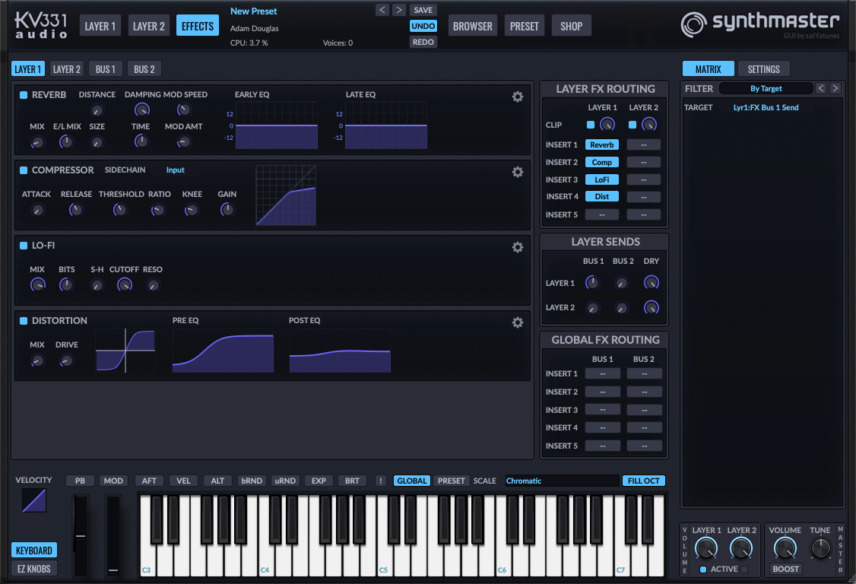The width and height of the screenshot is (856, 584).
Task: Switch to the Layer 2 main tab
Action: pos(148,26)
